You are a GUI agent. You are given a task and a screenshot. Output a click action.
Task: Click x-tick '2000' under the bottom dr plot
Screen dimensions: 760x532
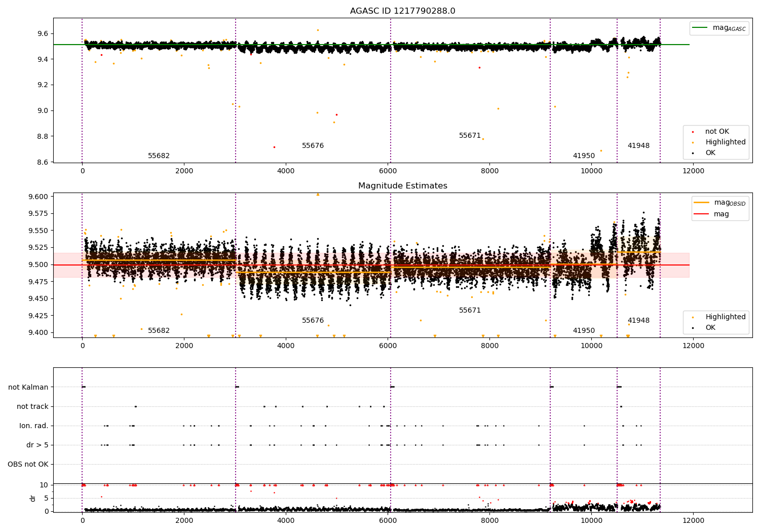pos(184,521)
